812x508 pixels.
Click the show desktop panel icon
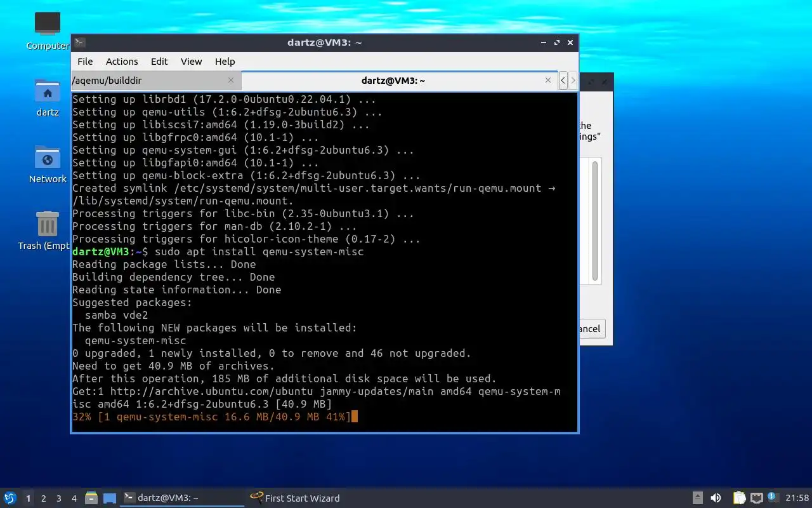[x=110, y=498]
